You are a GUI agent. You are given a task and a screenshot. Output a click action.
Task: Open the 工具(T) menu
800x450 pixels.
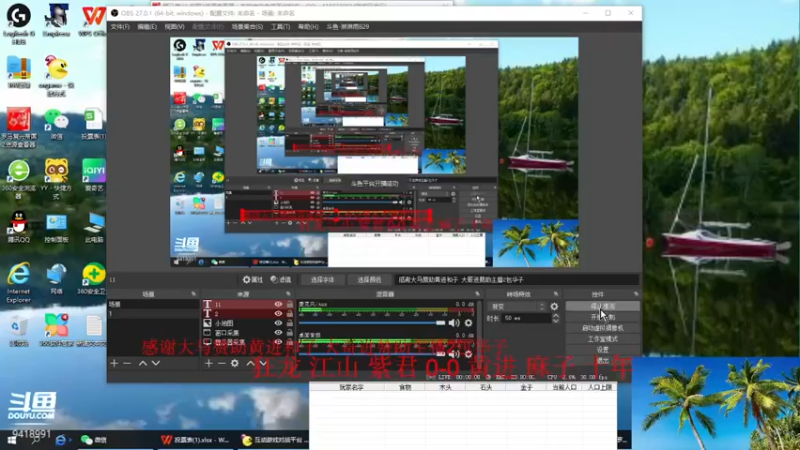280,27
